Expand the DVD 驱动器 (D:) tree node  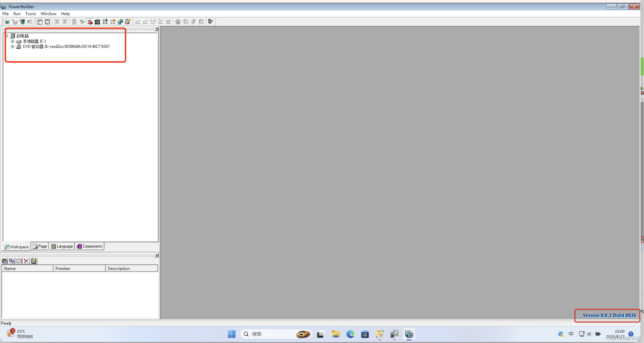point(13,47)
